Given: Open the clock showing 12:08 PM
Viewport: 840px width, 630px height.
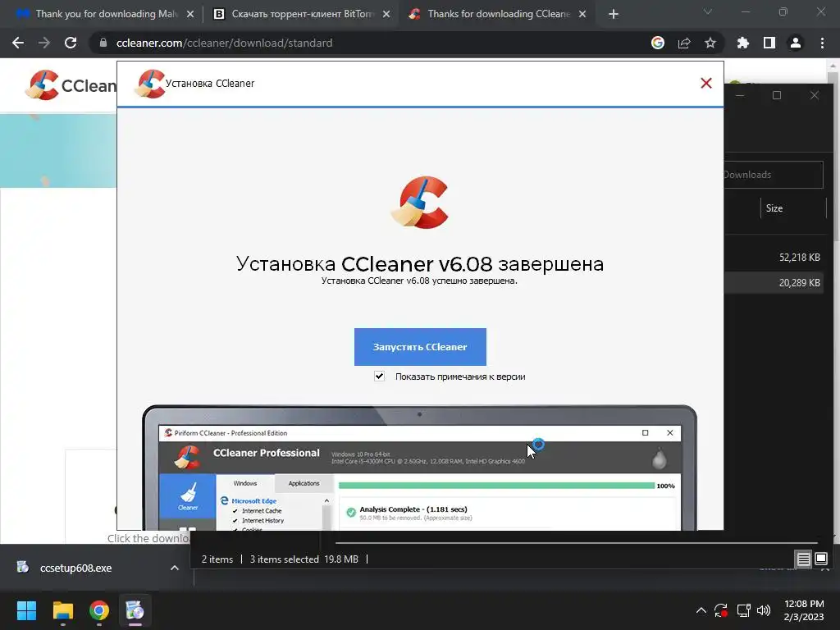Looking at the screenshot, I should click(804, 610).
